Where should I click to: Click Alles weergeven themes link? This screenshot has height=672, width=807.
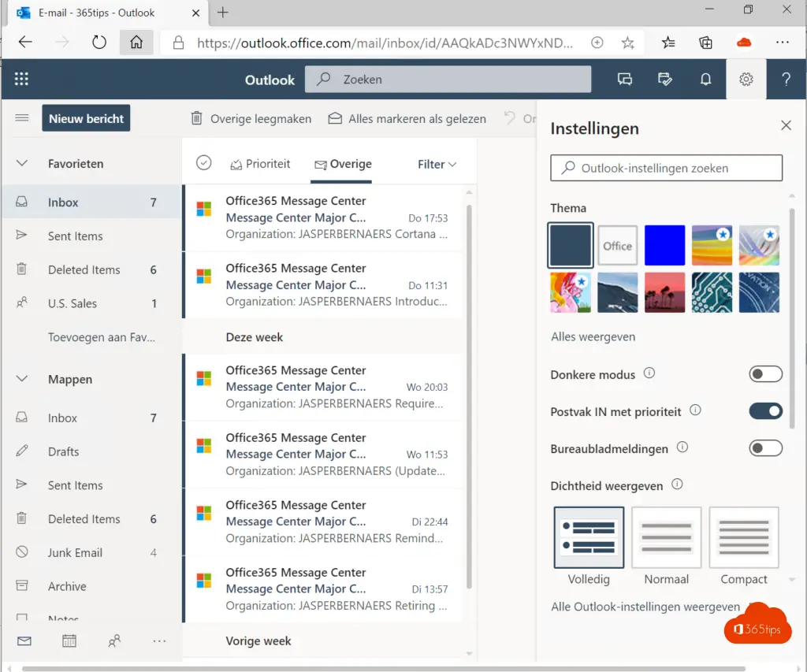593,336
